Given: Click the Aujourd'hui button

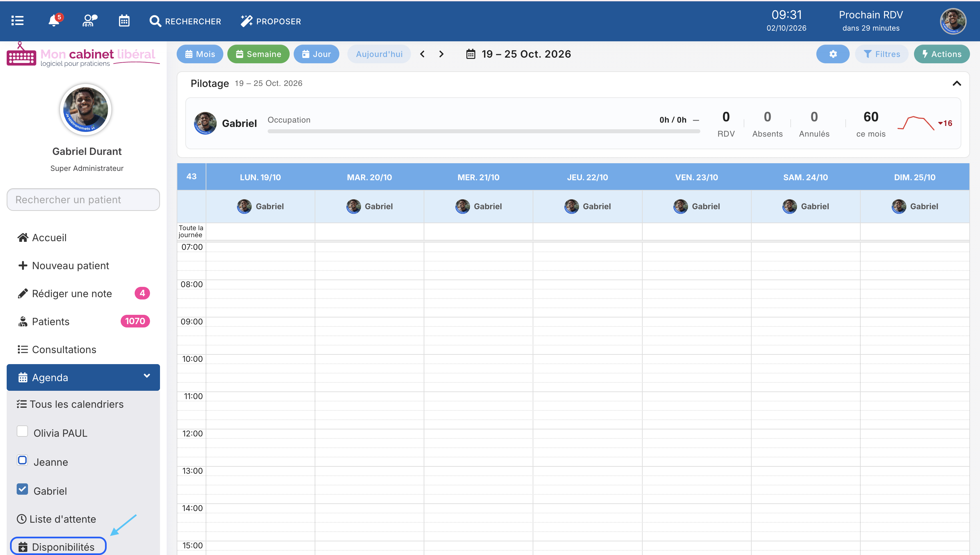Looking at the screenshot, I should 379,54.
